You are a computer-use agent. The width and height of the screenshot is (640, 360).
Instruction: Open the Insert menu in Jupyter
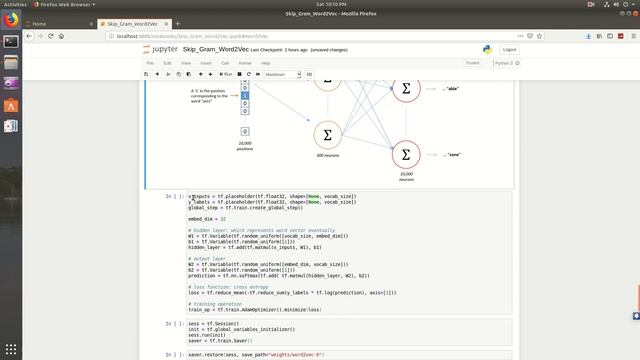click(206, 63)
